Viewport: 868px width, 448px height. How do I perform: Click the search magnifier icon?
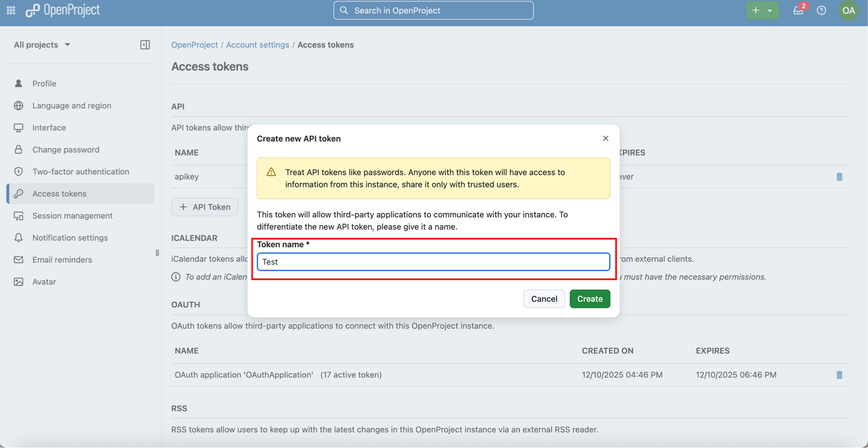pyautogui.click(x=344, y=10)
